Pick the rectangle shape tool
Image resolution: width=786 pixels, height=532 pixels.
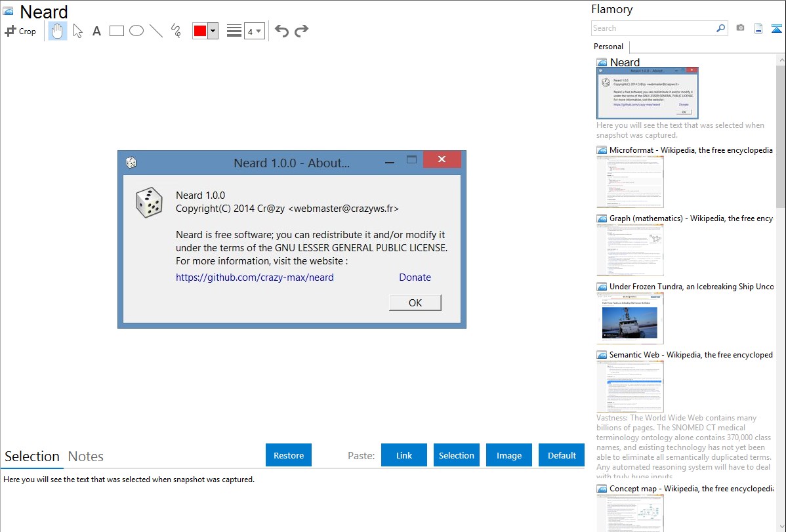coord(116,31)
